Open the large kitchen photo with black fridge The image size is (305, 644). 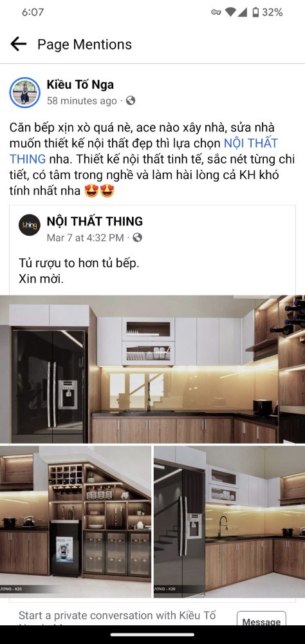point(152,369)
